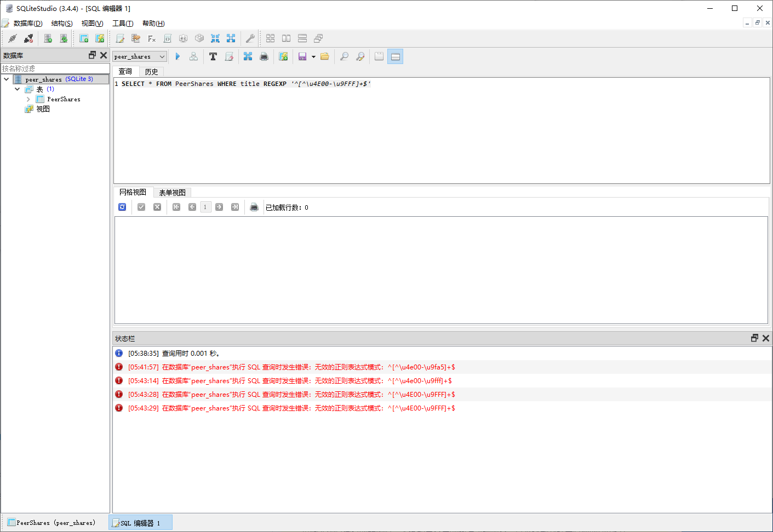Switch to the 历史 tab
This screenshot has width=773, height=532.
151,72
